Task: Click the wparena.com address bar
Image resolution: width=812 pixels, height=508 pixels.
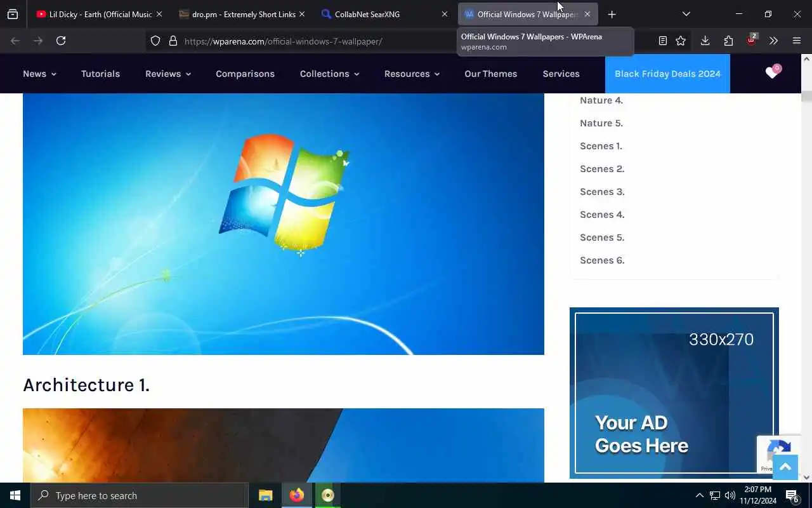Action: coord(400,41)
